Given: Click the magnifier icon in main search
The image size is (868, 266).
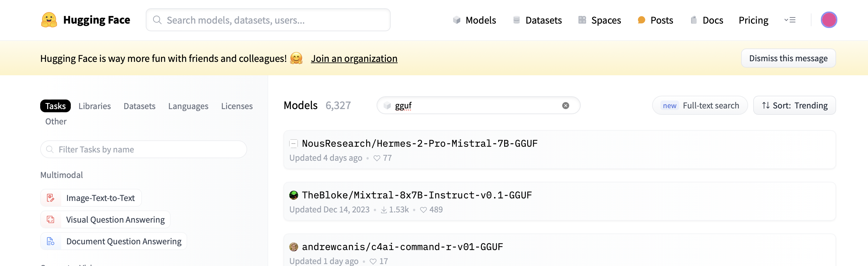Looking at the screenshot, I should (157, 20).
